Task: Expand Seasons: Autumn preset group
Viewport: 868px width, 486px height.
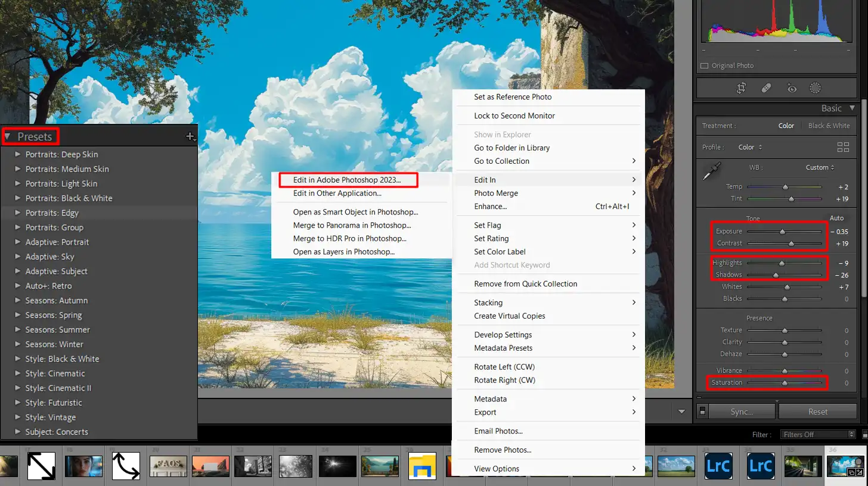Action: click(x=17, y=300)
